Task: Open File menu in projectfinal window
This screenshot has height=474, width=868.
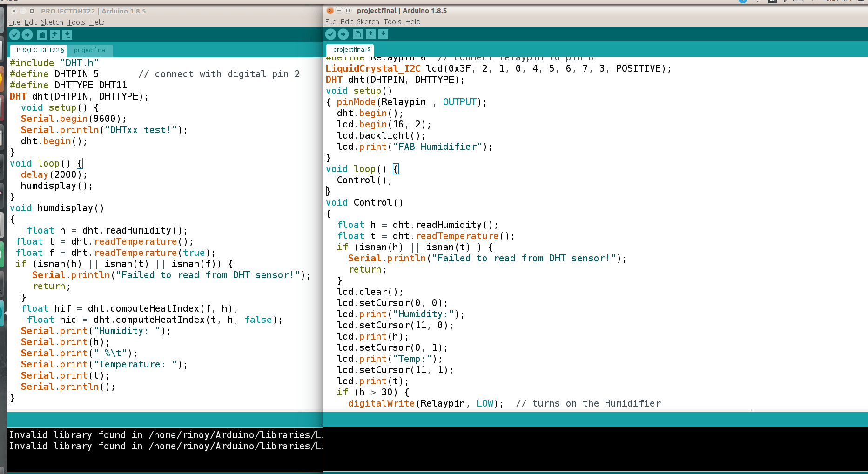Action: pyautogui.click(x=330, y=22)
